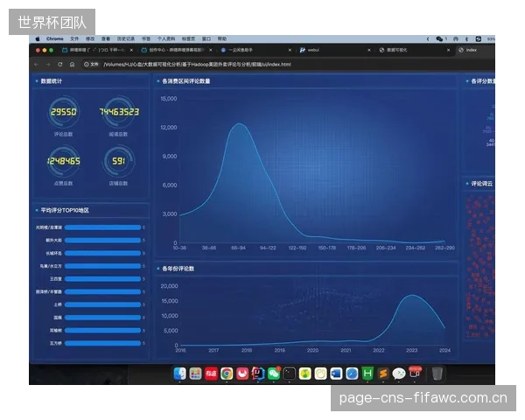Click the 五方桥 bar at chart bottom
The height and width of the screenshot is (420, 525).
102,343
